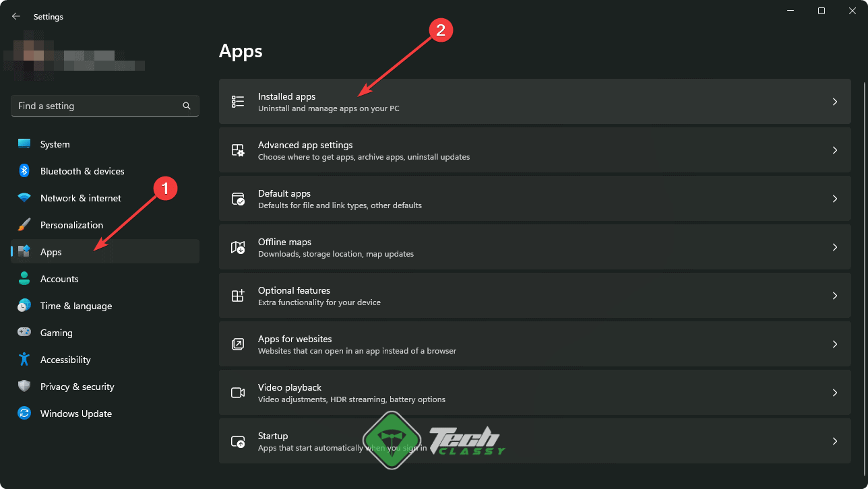Click the Apps for websites icon
868x489 pixels.
point(237,344)
